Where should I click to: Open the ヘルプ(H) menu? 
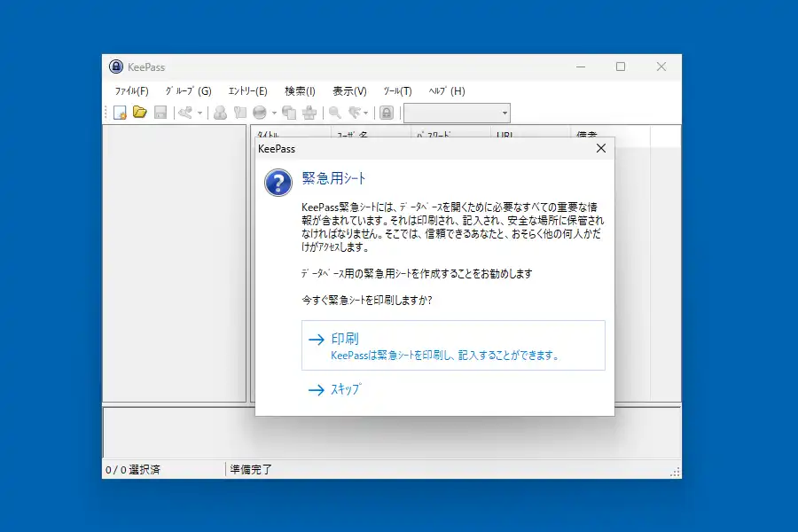pos(446,91)
